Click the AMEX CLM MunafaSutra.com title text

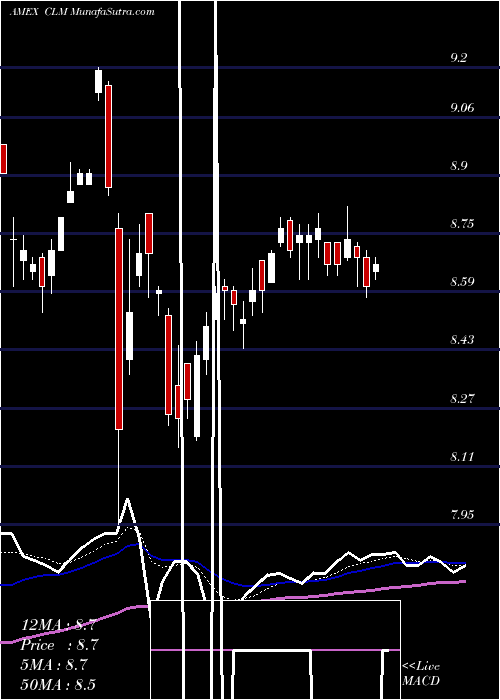(82, 12)
